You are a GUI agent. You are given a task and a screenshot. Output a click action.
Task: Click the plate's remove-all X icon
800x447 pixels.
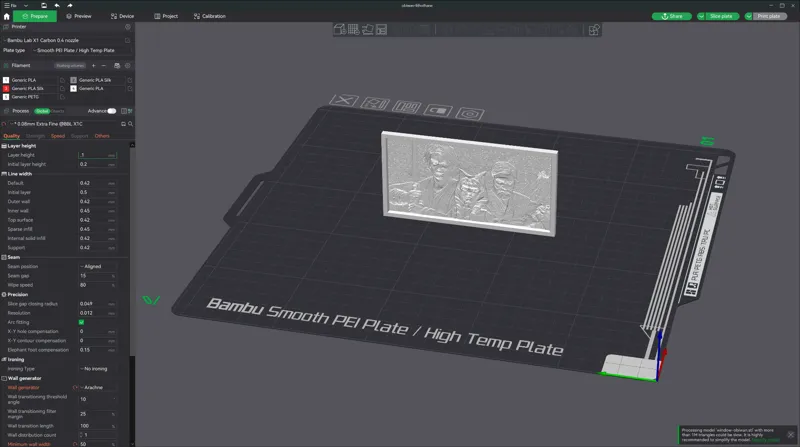point(344,100)
